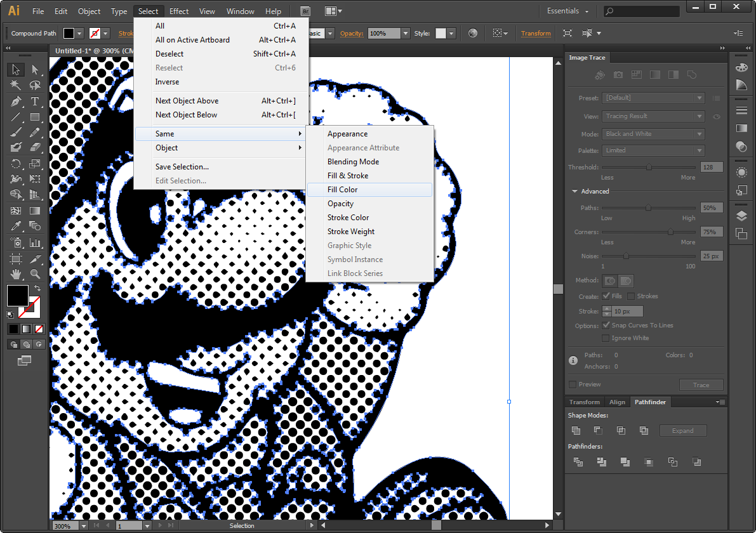Click the Threshold slider handle
The image size is (756, 533).
(x=649, y=168)
